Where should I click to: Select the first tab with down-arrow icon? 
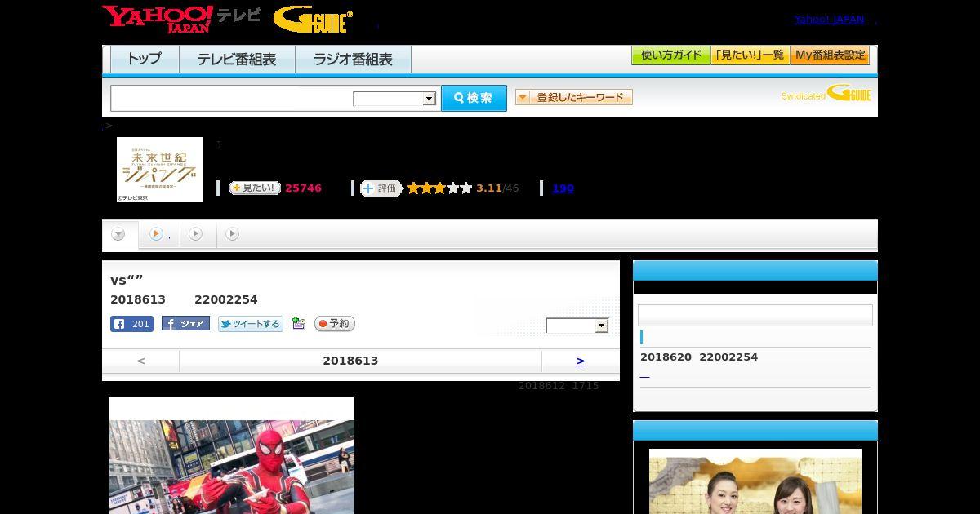[x=119, y=234]
